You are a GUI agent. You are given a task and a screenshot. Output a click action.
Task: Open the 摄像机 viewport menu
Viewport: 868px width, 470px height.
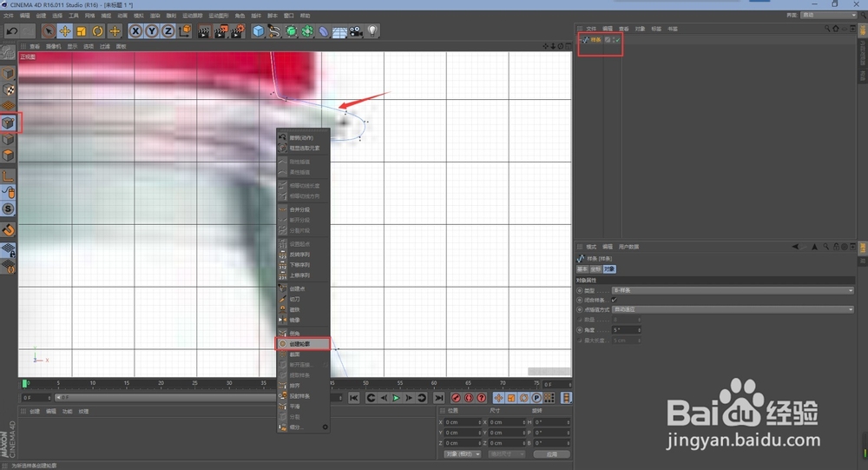point(54,47)
